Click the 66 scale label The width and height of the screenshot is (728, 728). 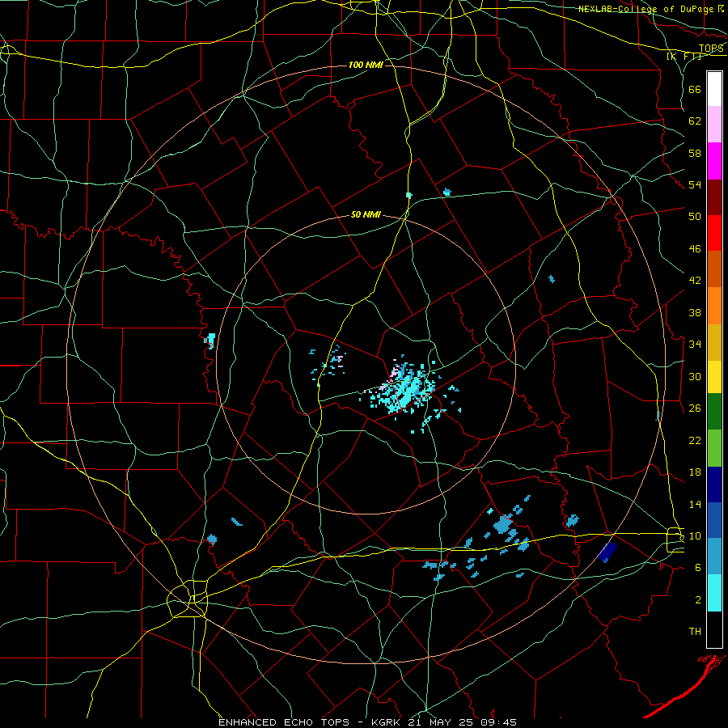(x=695, y=89)
